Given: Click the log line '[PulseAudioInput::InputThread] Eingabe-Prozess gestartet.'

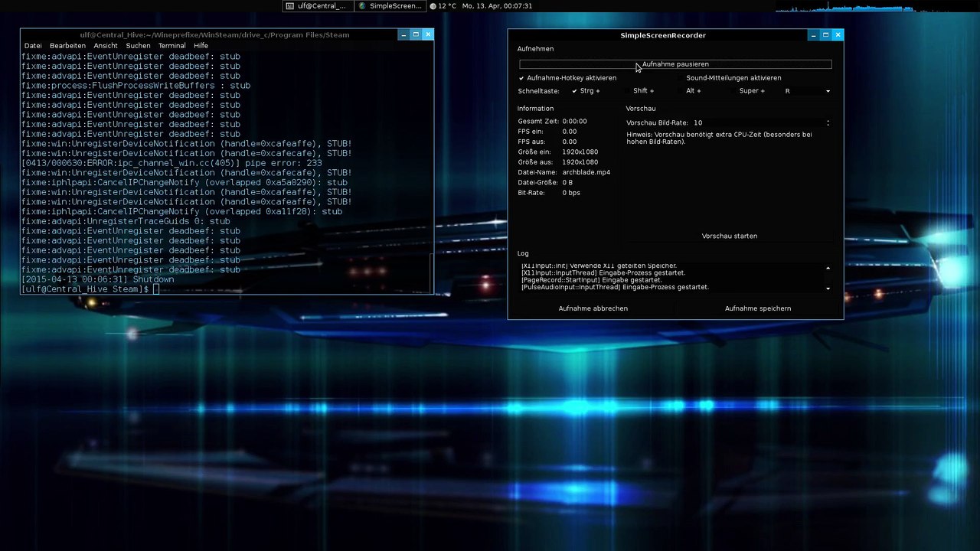Looking at the screenshot, I should click(x=615, y=287).
